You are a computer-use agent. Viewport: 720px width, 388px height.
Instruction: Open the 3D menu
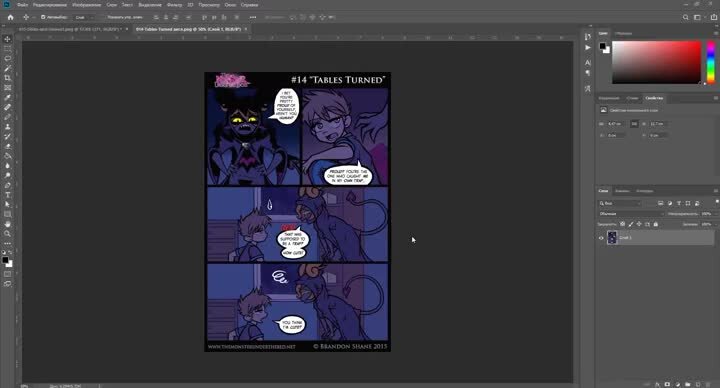[x=190, y=5]
